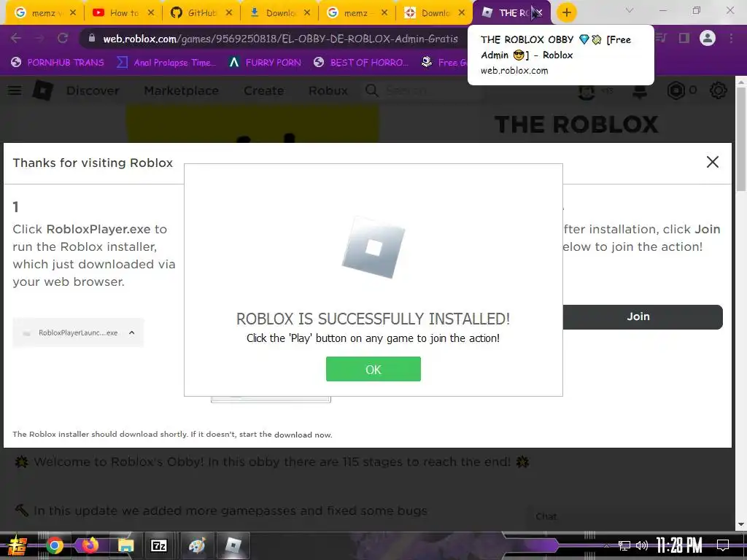
Task: Close the Thanks for visiting Roblox dialog
Action: (x=712, y=162)
